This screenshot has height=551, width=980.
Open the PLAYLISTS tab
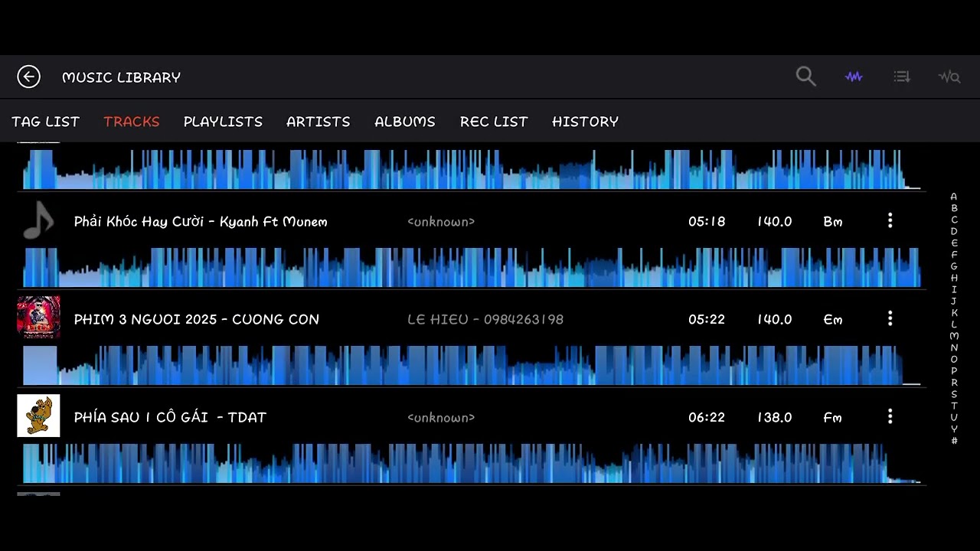pyautogui.click(x=223, y=122)
